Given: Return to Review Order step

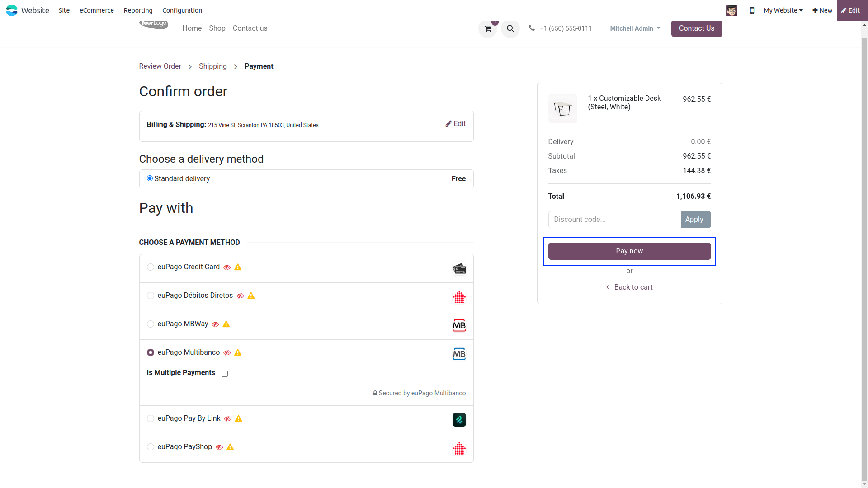Looking at the screenshot, I should [160, 66].
